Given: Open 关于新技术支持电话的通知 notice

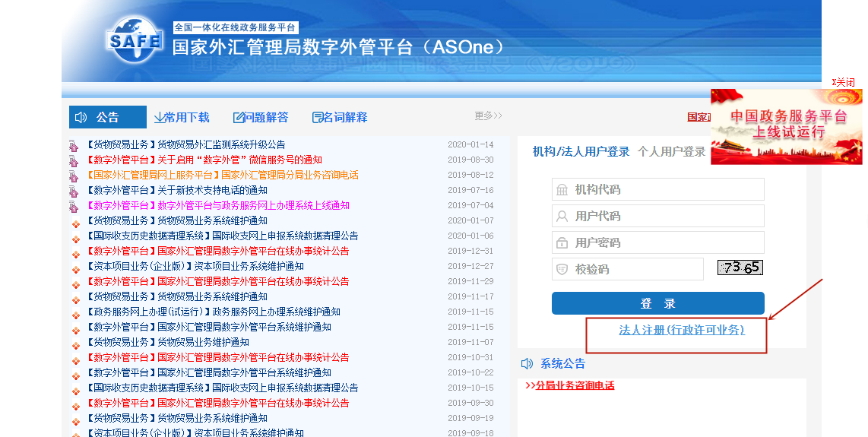Looking at the screenshot, I should point(177,190).
